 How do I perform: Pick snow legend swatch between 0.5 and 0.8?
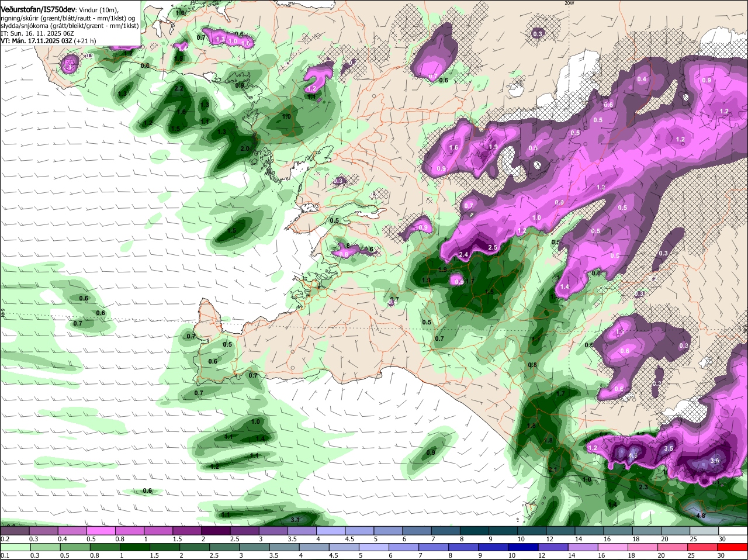pos(101,531)
